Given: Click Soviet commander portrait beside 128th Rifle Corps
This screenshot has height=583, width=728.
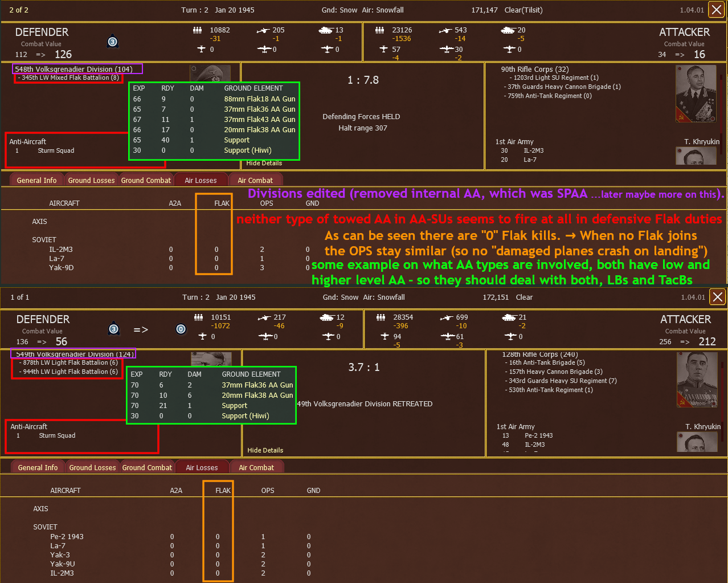Looking at the screenshot, I should [x=697, y=380].
